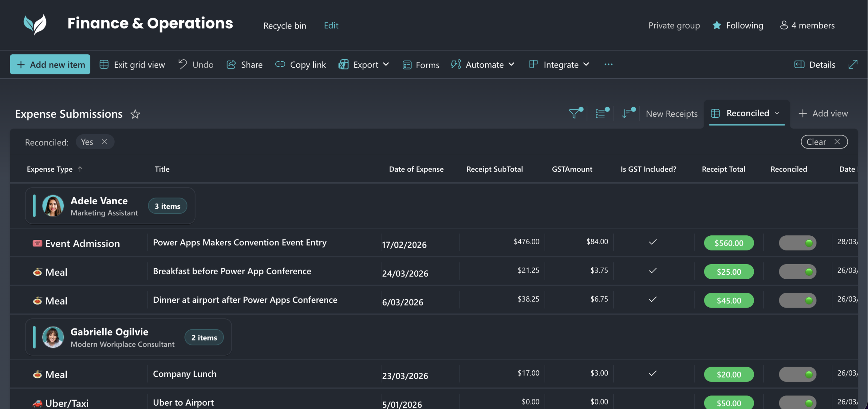
Task: Open the Recycle bin link
Action: (284, 25)
